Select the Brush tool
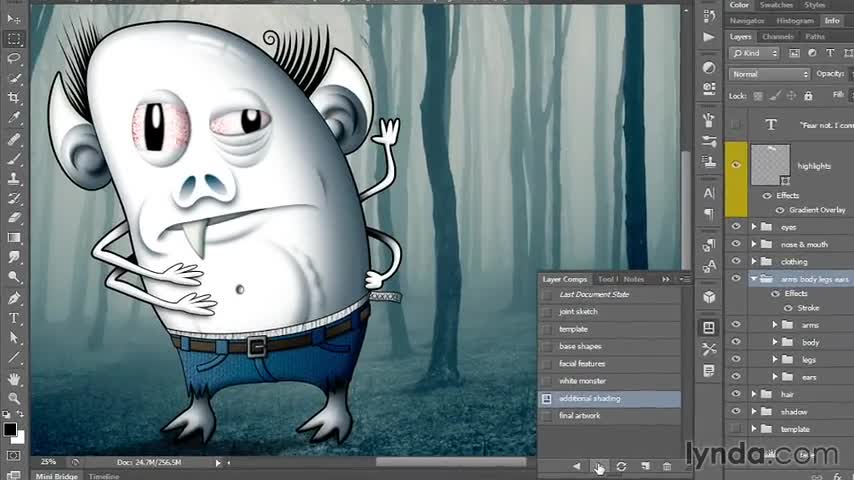 click(14, 159)
